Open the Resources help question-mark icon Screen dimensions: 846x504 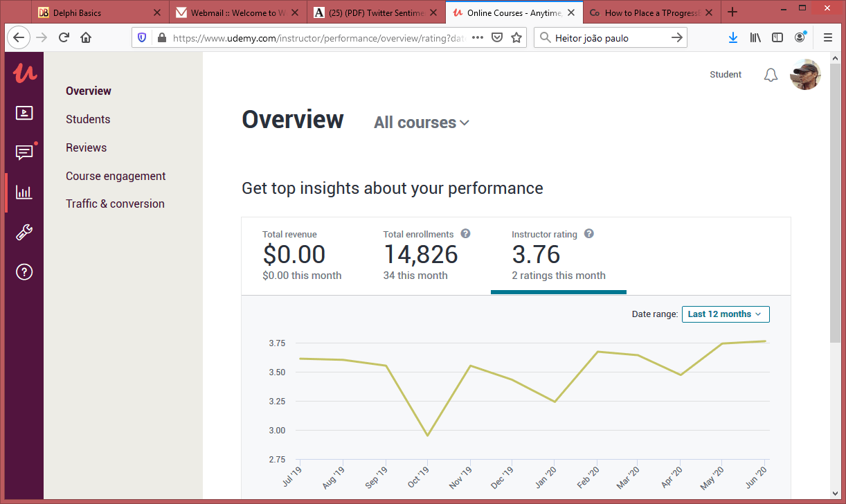click(24, 272)
